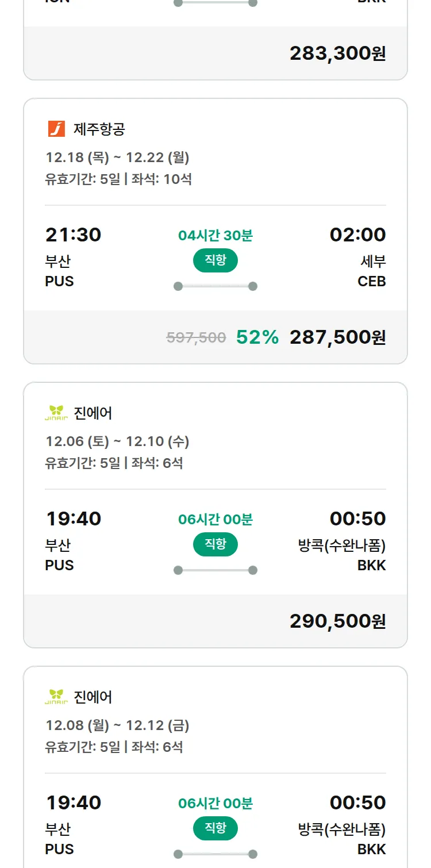431x868 pixels.
Task: Click 04시간 30분 flight duration text
Action: 215,235
